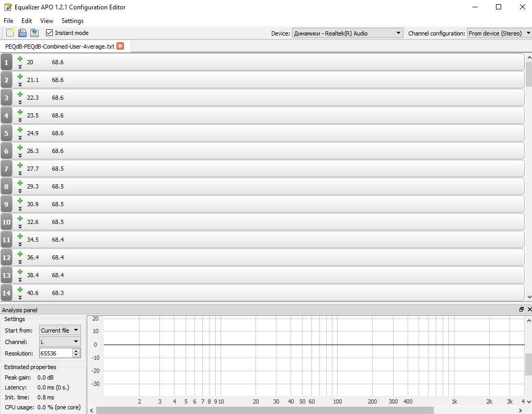Expand the double chevron in row 2

[20, 84]
